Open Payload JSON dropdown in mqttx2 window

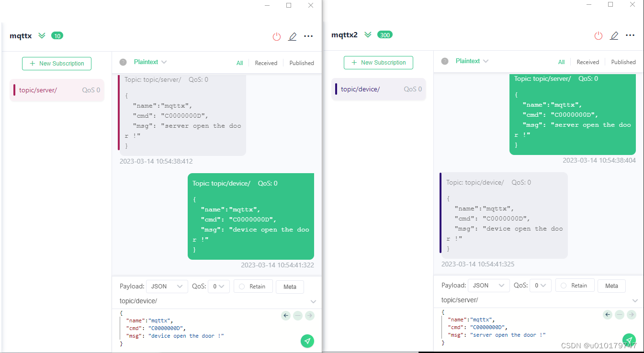click(488, 285)
